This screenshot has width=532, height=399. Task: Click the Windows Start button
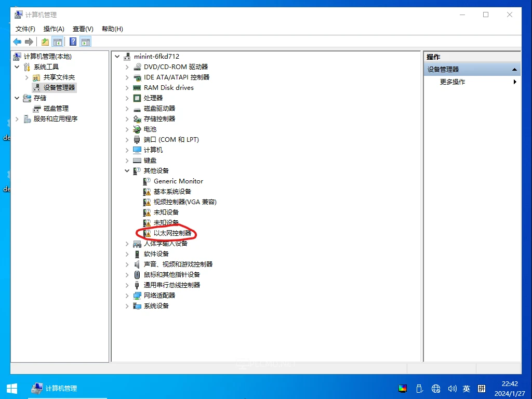[12, 389]
